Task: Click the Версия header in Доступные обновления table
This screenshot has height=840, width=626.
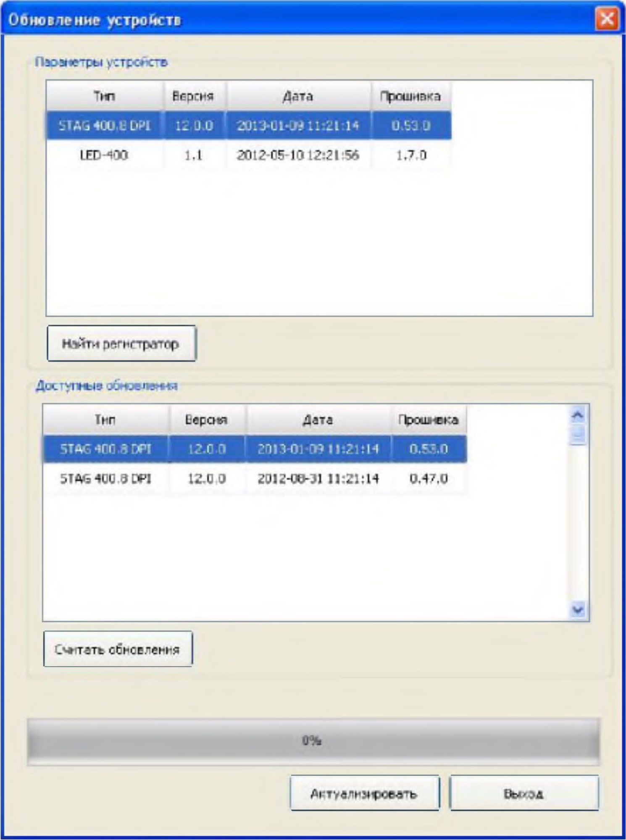Action: [x=207, y=420]
